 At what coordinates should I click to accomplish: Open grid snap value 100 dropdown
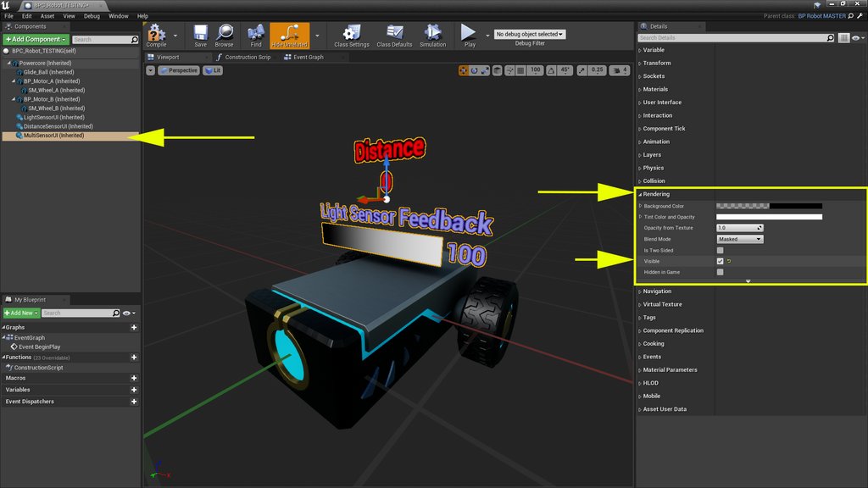coord(535,70)
